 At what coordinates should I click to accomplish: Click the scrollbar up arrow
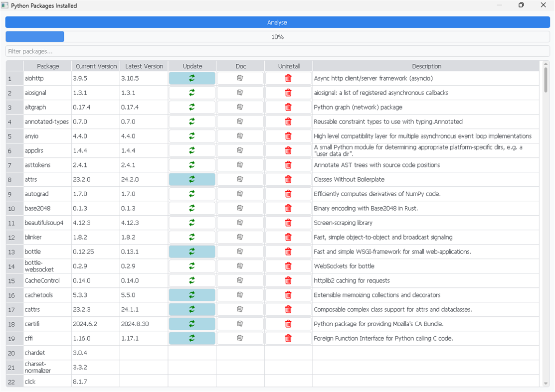[546, 64]
